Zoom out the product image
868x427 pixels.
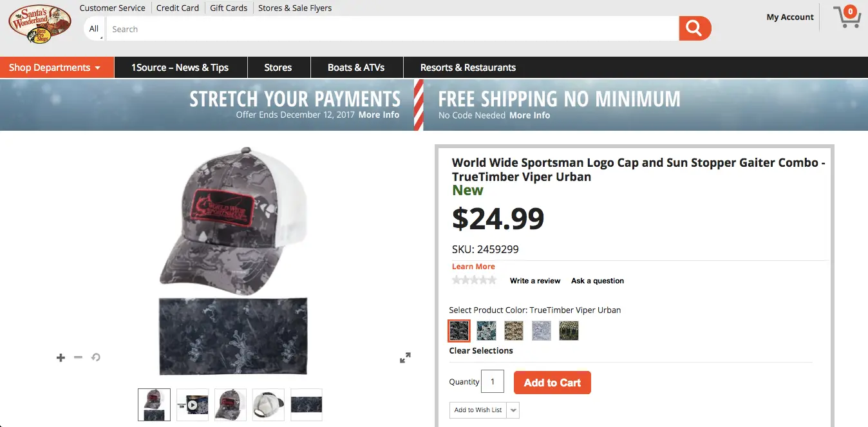[x=79, y=357]
